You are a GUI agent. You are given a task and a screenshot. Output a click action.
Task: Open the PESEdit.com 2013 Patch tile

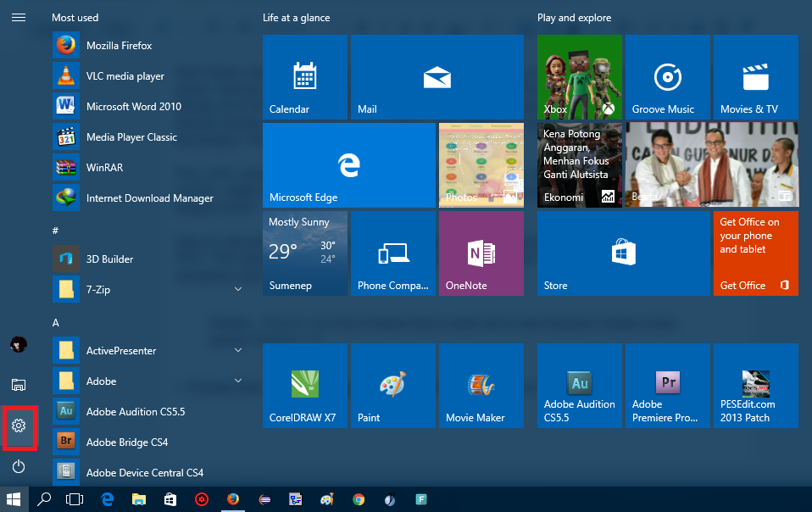(755, 386)
